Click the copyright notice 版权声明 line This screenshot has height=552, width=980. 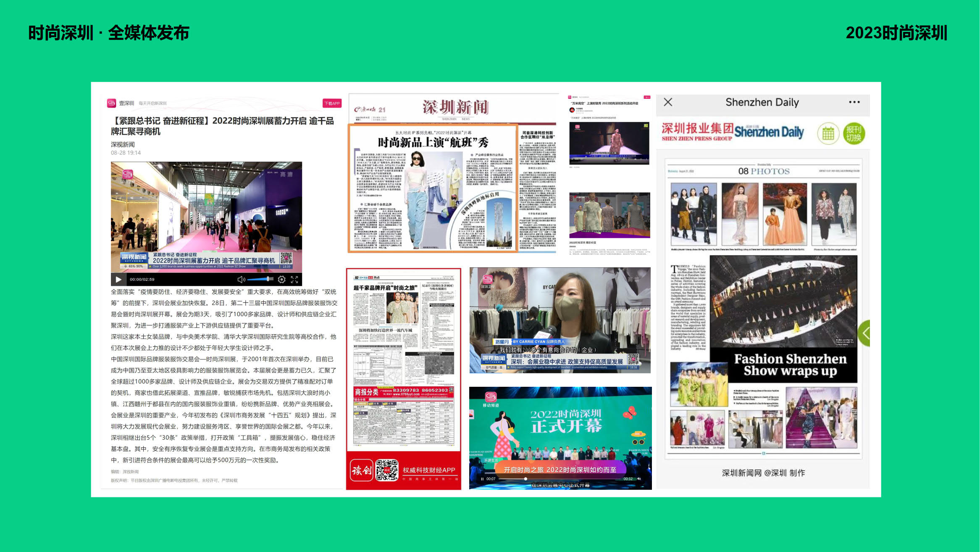(x=174, y=481)
